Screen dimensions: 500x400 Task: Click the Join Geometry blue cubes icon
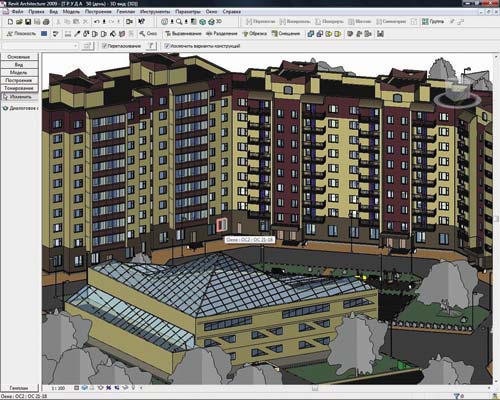311,34
